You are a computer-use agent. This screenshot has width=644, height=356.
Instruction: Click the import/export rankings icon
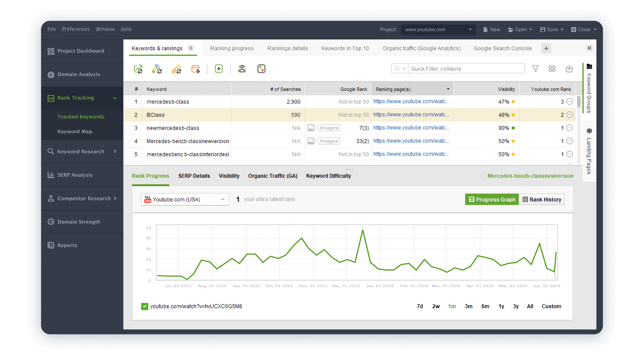pos(261,69)
